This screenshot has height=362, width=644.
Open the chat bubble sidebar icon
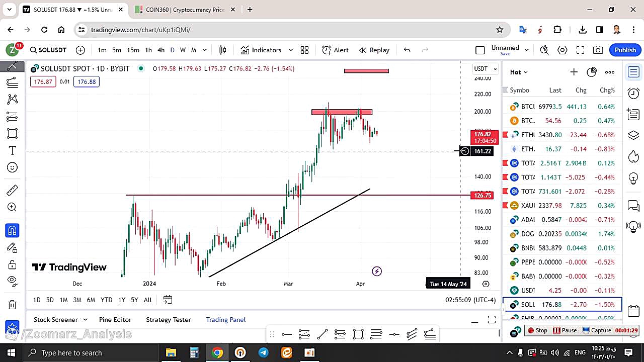(633, 206)
